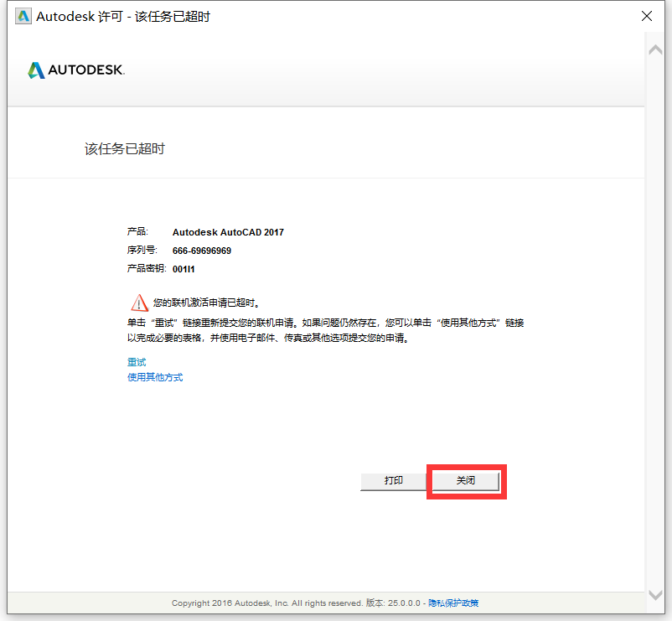Click the scrollbar down arrow
The height and width of the screenshot is (621, 672).
[x=655, y=595]
